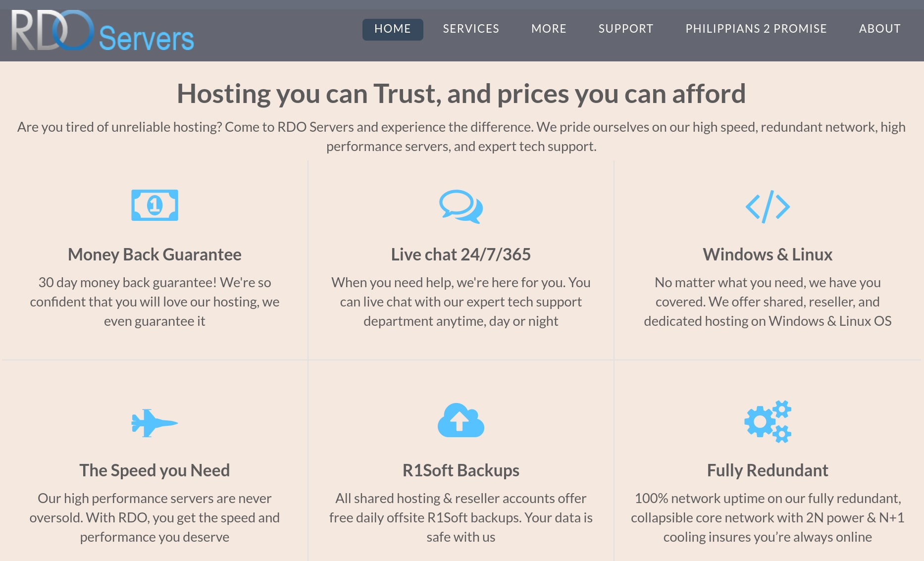Click the fighter jet speed icon
The image size is (924, 561).
pyautogui.click(x=154, y=423)
